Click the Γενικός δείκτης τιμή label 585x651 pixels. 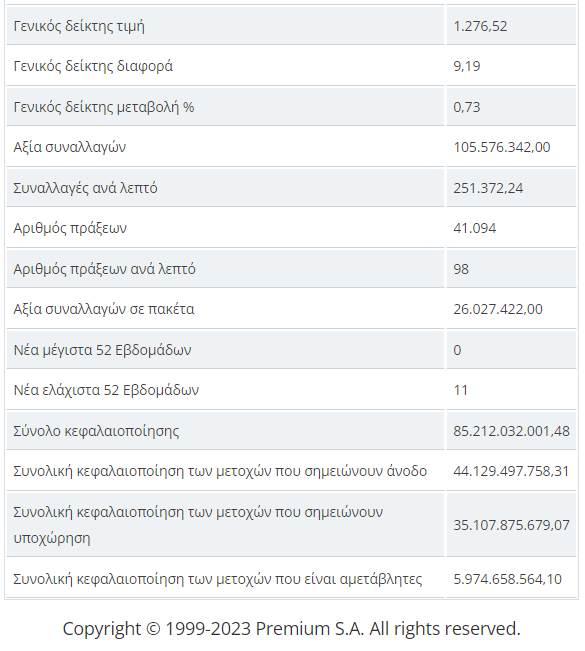point(79,26)
